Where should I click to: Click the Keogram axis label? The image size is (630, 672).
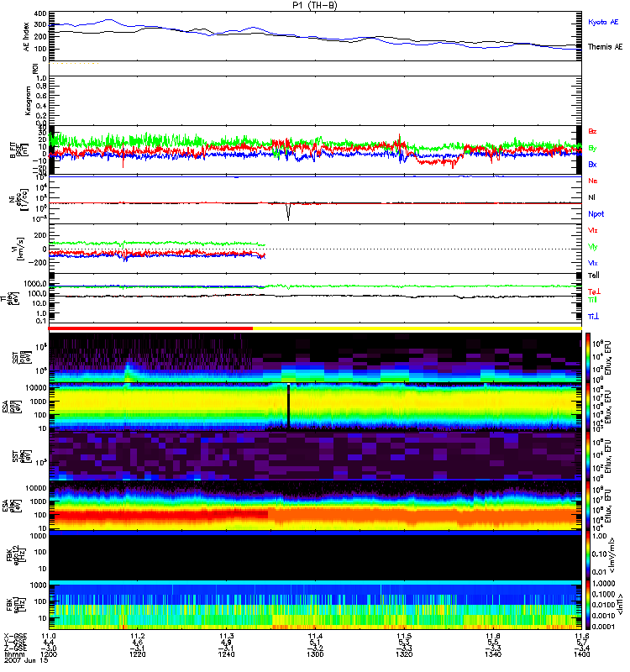click(28, 100)
